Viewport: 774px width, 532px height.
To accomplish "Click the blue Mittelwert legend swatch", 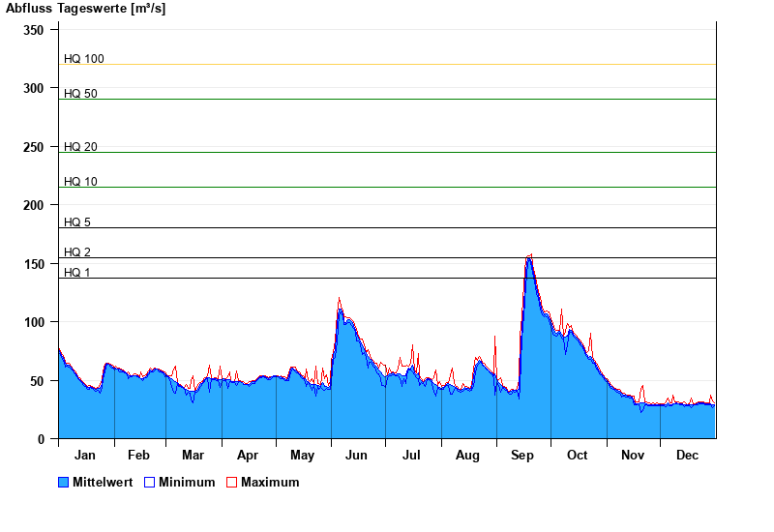I will 64,483.
